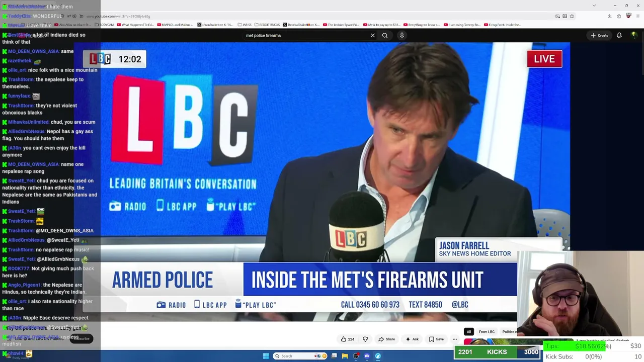Open the blue browser icon on the taskbar
Screen dimensions: 644x362
pos(378,356)
